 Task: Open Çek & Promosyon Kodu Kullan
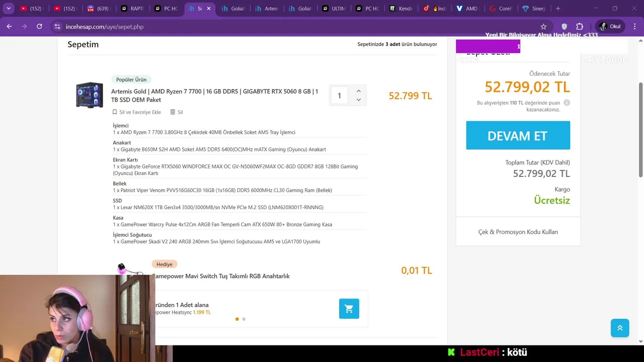tap(518, 232)
